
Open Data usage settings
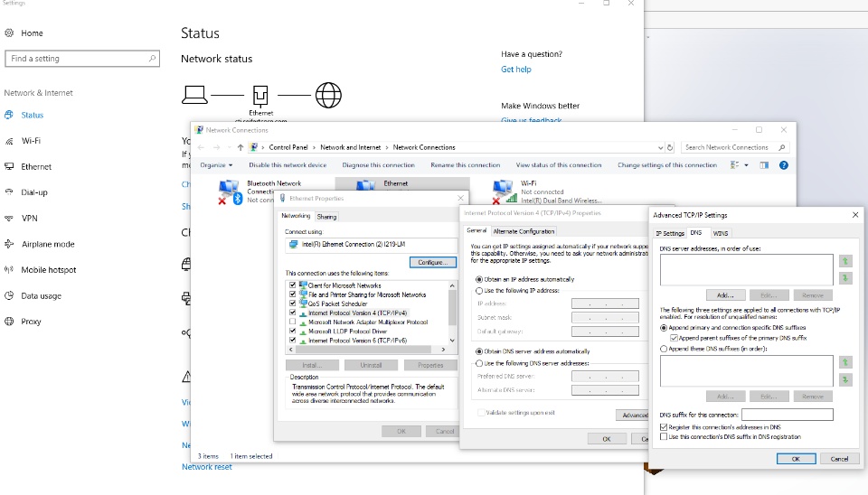coord(41,296)
